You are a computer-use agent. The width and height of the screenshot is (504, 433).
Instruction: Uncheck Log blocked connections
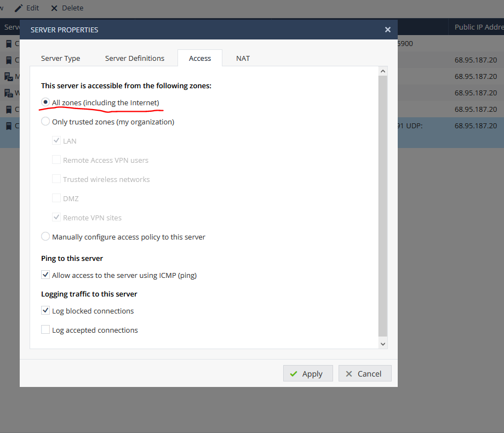pyautogui.click(x=45, y=311)
